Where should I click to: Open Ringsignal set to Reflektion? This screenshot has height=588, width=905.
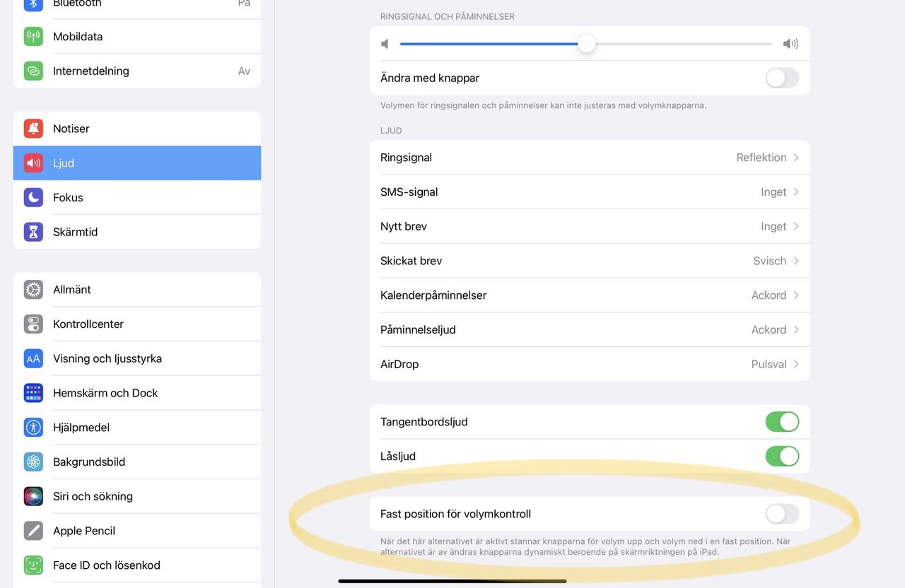pos(590,157)
